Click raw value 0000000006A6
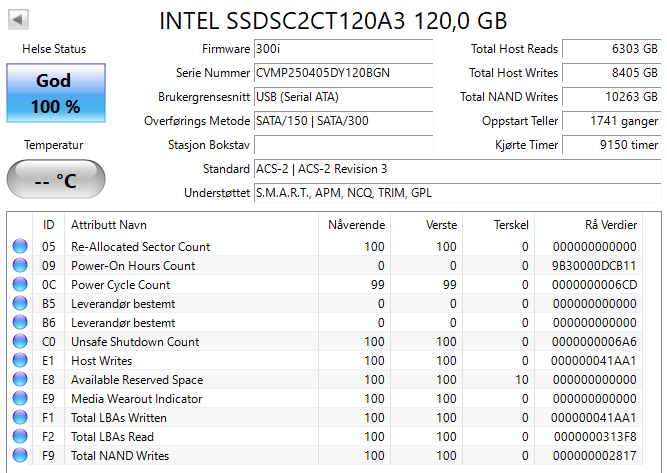Image resolution: width=667 pixels, height=473 pixels. (x=594, y=342)
